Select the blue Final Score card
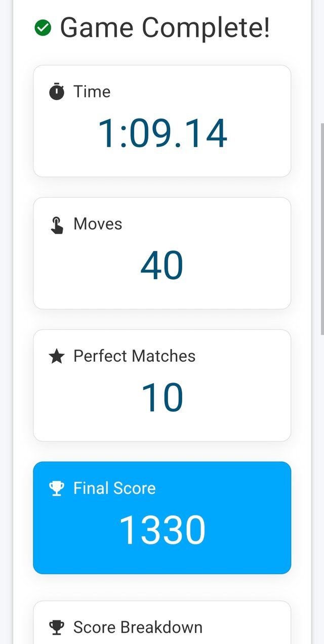Viewport: 324px width, 644px height. (x=162, y=518)
